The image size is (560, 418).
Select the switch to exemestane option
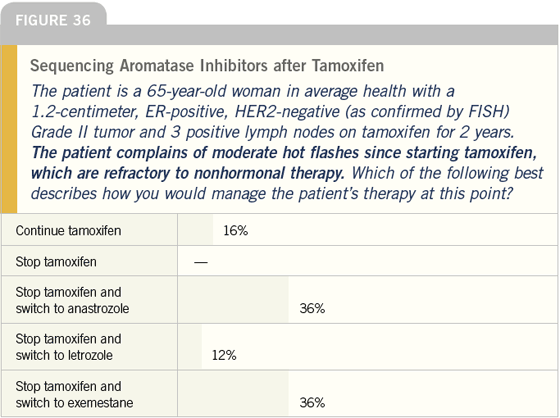click(x=74, y=394)
